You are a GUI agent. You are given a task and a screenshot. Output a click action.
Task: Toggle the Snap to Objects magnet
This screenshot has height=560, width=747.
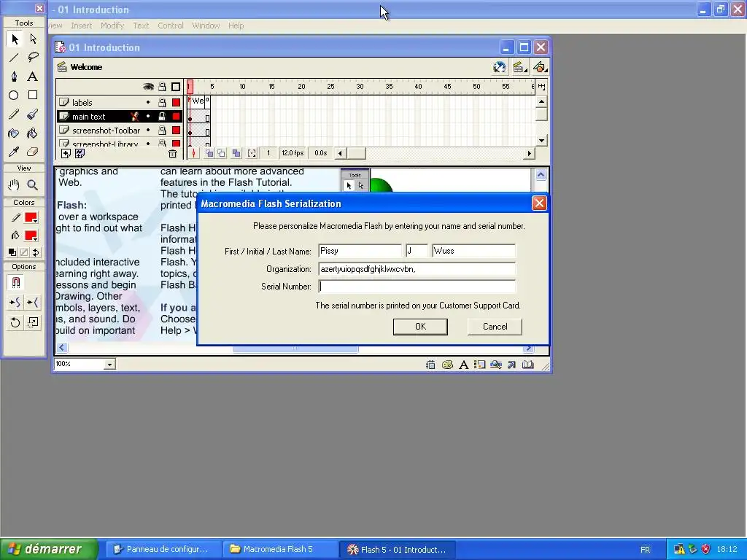coord(16,282)
